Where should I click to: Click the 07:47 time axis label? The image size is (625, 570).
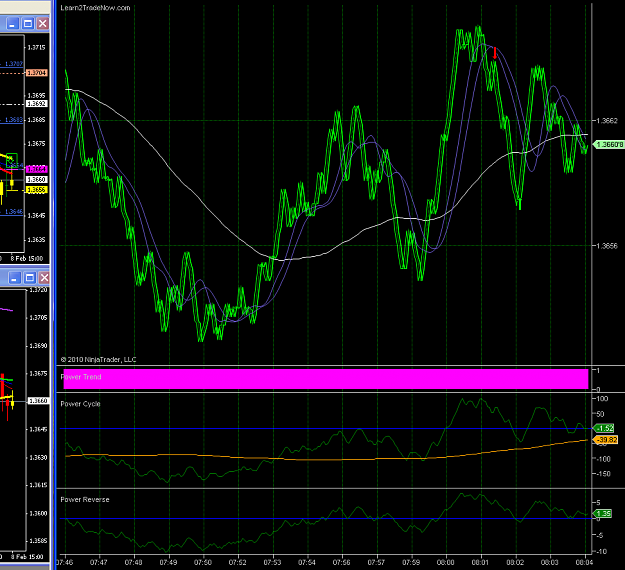point(98,562)
